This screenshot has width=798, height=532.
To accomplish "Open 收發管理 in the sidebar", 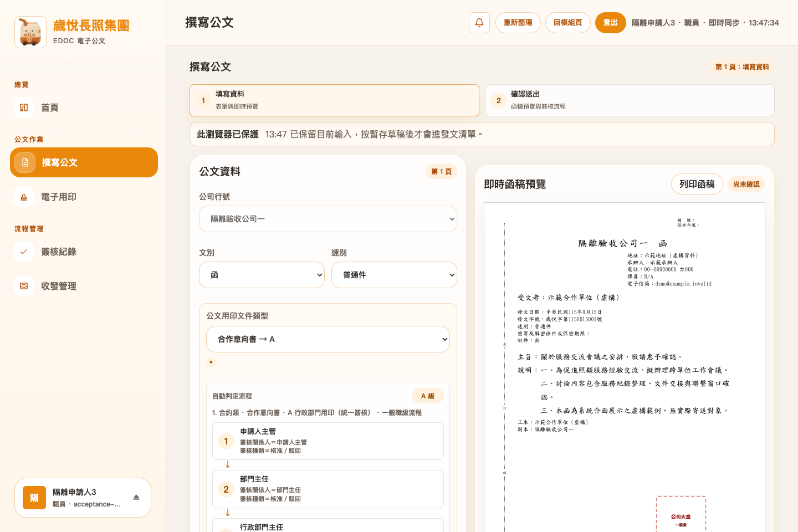I will tap(84, 286).
